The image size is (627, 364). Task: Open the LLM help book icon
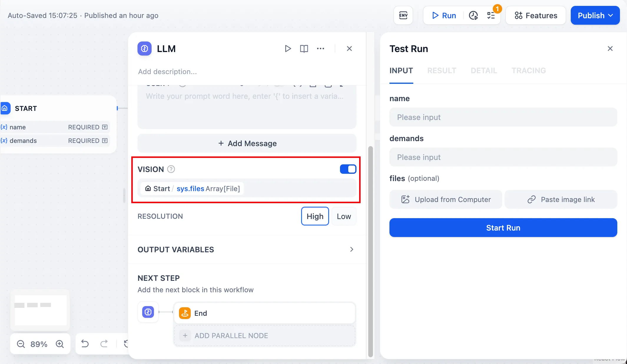click(304, 49)
